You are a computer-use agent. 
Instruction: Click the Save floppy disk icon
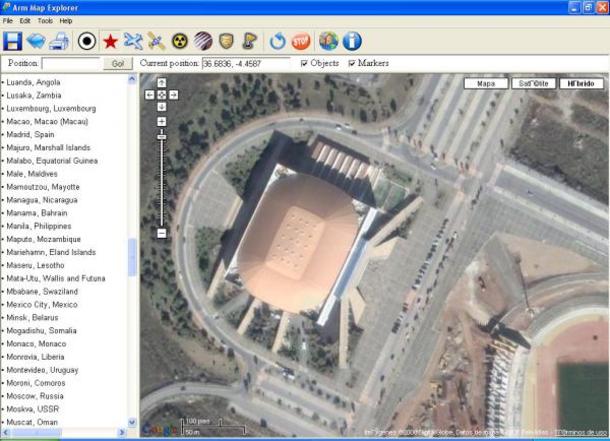coord(12,41)
